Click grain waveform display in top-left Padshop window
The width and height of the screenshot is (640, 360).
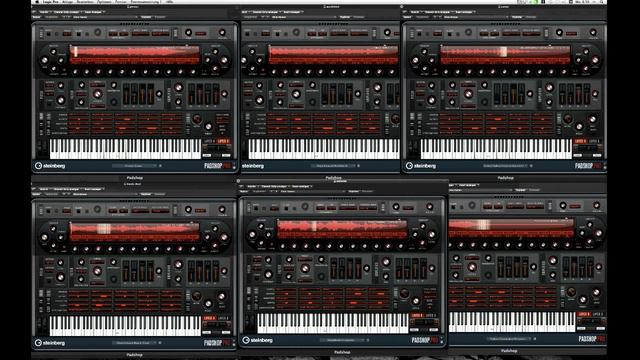click(x=135, y=55)
